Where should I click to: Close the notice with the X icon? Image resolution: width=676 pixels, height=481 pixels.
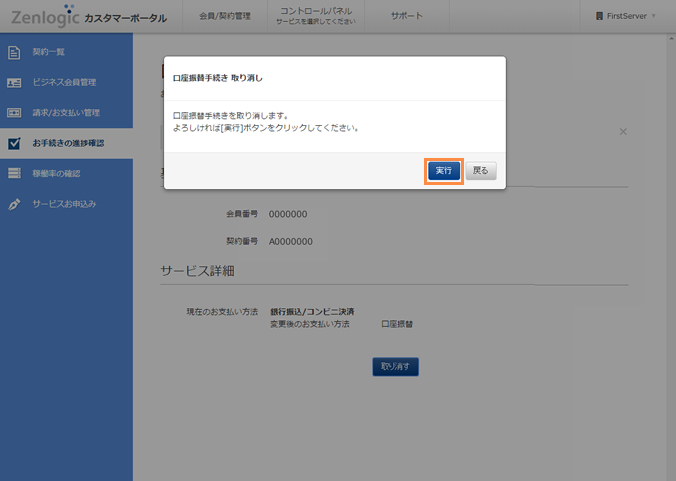click(623, 132)
